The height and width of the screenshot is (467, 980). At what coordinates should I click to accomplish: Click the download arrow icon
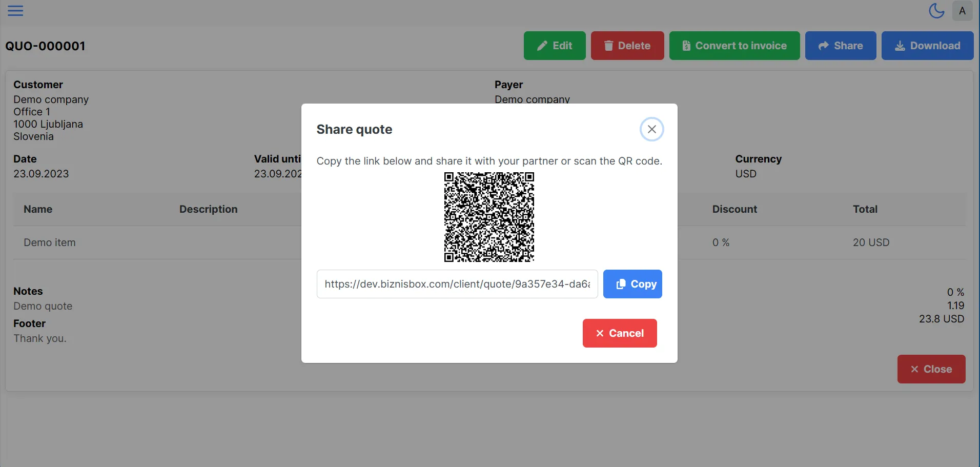(x=900, y=46)
